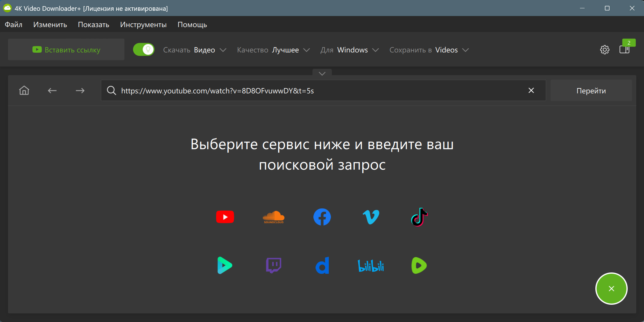Expand the Скачать Видео dropdown
This screenshot has width=644, height=322.
tap(195, 50)
